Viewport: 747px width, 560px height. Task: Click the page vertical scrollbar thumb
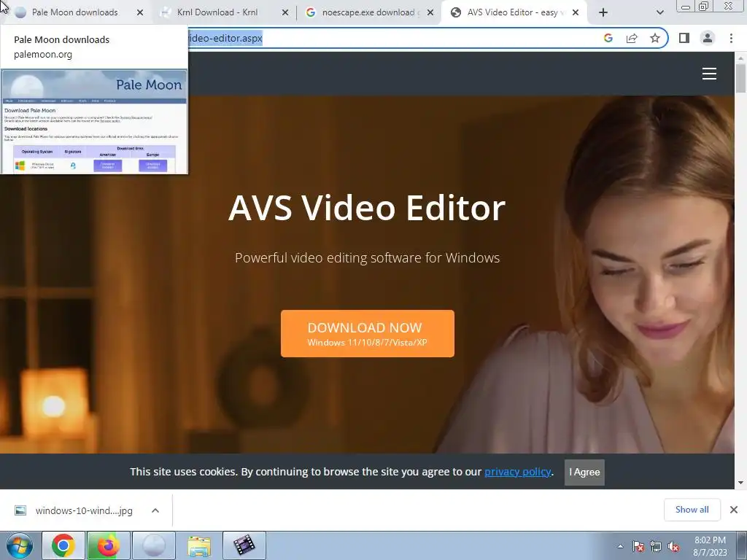tap(740, 78)
